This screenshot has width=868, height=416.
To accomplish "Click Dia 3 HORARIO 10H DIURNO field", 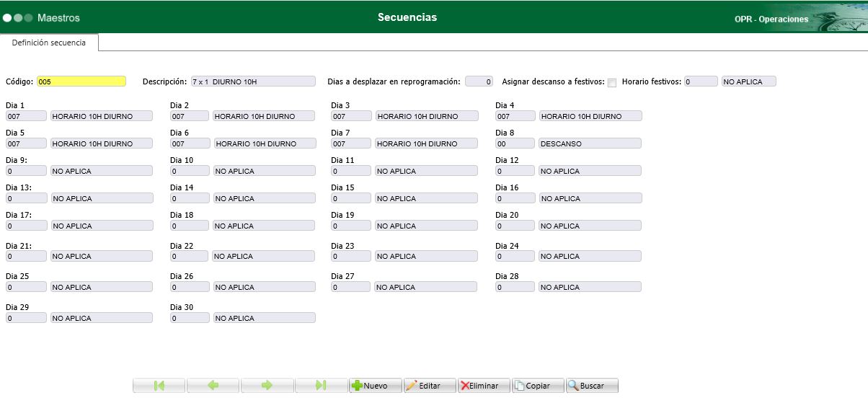I will coord(427,115).
